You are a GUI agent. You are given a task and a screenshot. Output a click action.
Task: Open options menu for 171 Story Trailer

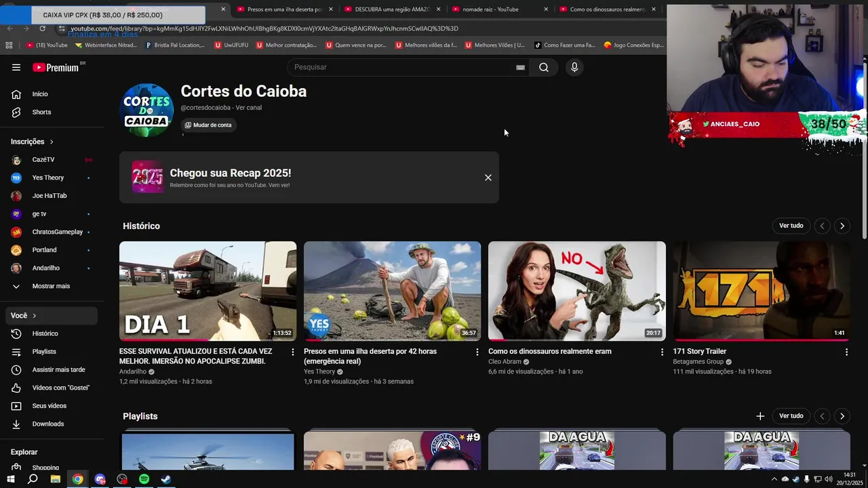pos(846,352)
